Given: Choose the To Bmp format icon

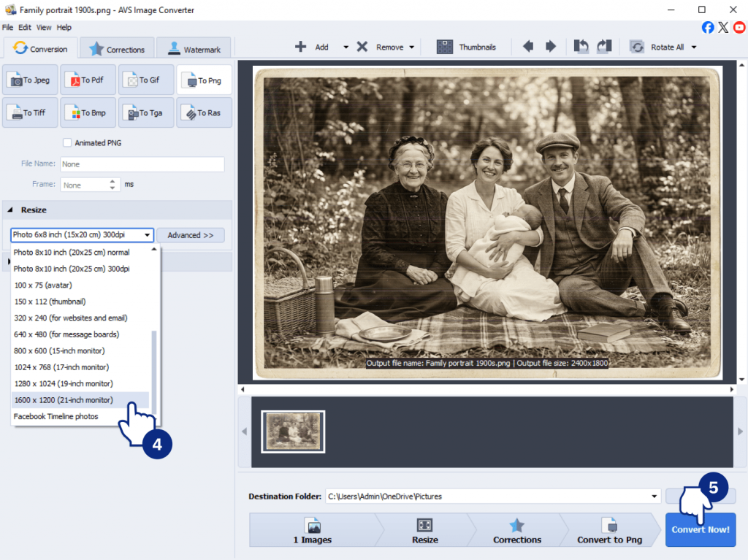Looking at the screenshot, I should (88, 113).
